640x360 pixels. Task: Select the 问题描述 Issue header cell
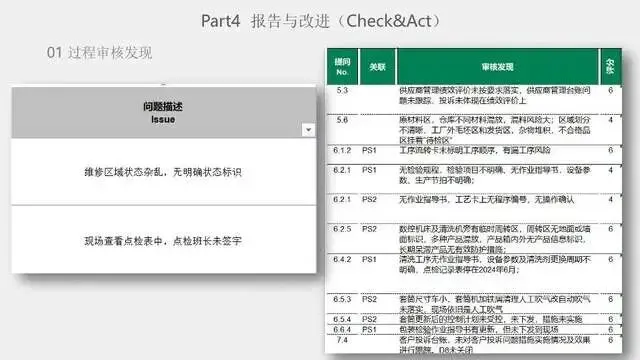coord(164,112)
